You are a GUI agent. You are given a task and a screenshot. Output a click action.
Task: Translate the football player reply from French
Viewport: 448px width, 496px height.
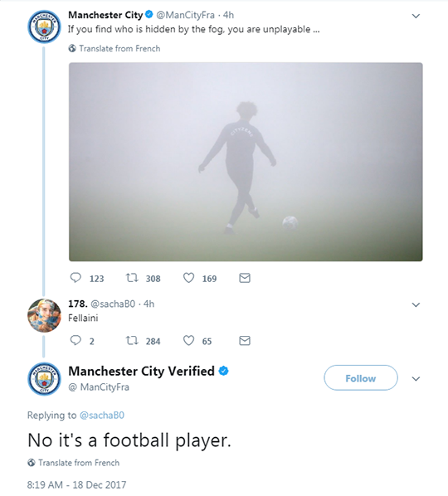[x=73, y=463]
